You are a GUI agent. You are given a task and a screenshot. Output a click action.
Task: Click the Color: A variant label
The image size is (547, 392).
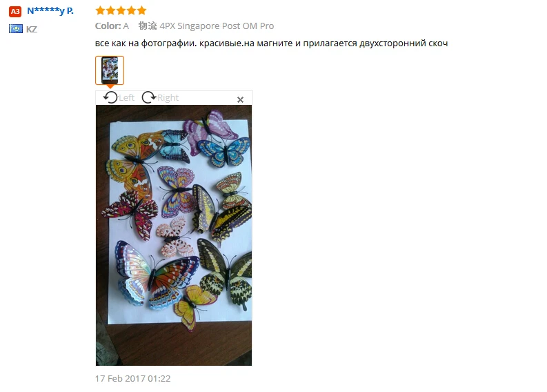112,26
